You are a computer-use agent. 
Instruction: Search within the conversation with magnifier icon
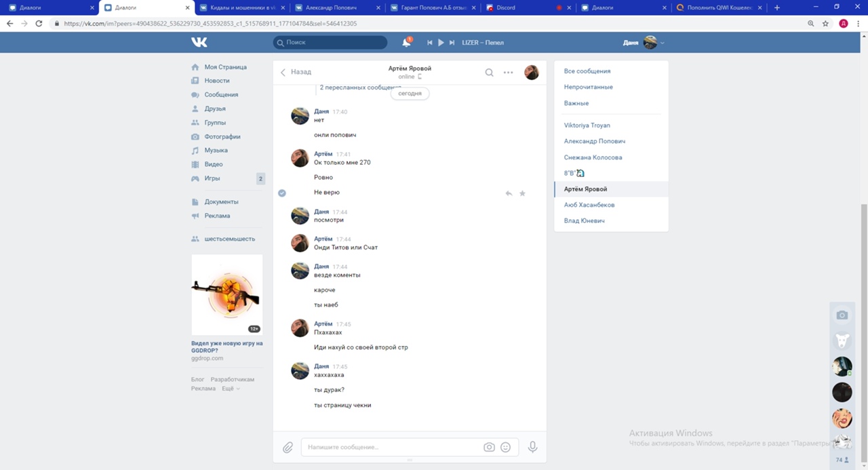click(489, 73)
